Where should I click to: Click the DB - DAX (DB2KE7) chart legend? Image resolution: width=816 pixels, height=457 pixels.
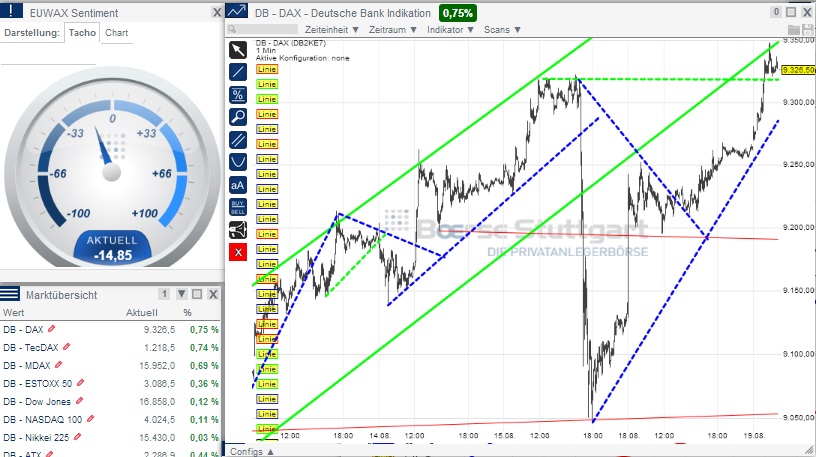tap(290, 43)
